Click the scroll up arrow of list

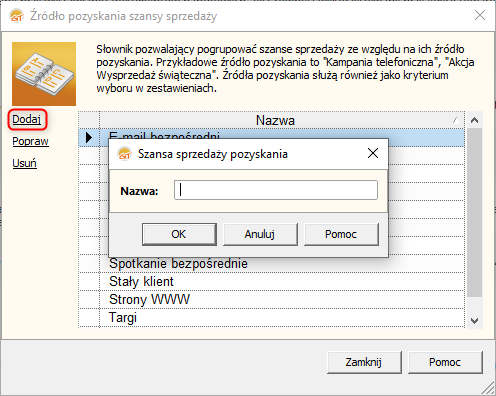click(x=475, y=120)
